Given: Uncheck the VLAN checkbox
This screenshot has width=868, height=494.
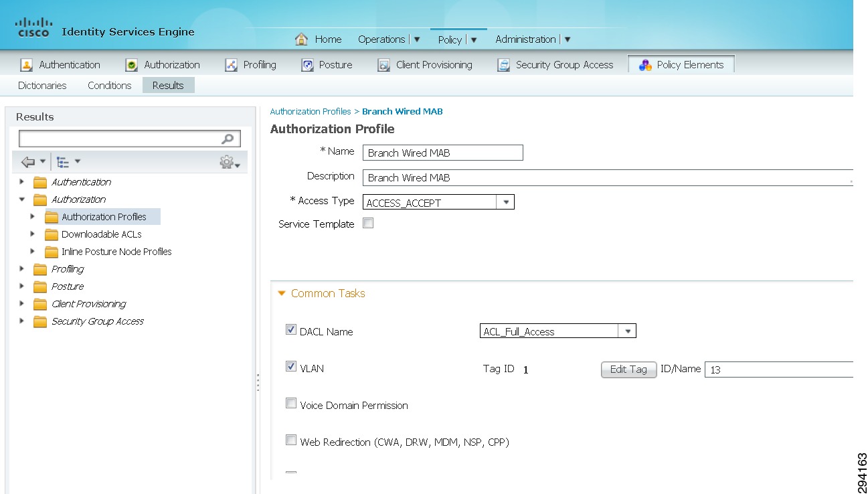Looking at the screenshot, I should [x=291, y=366].
